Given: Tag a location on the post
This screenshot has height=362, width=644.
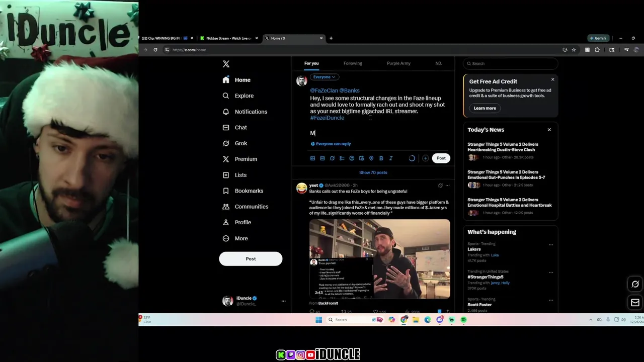Looking at the screenshot, I should point(371,158).
